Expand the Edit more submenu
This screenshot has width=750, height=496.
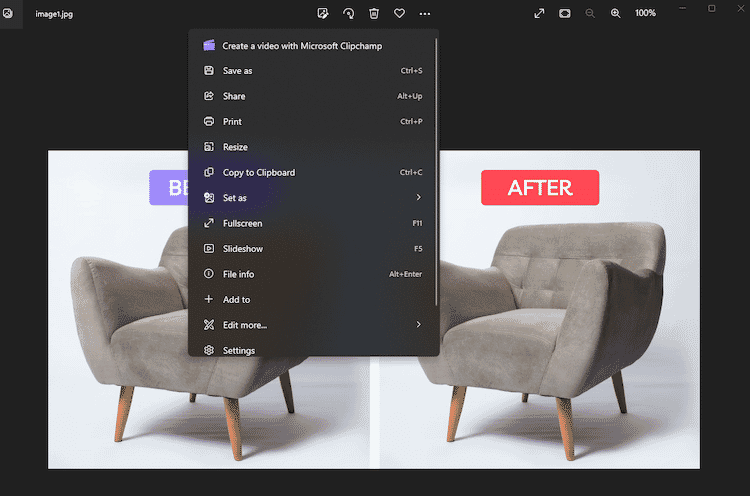point(313,325)
